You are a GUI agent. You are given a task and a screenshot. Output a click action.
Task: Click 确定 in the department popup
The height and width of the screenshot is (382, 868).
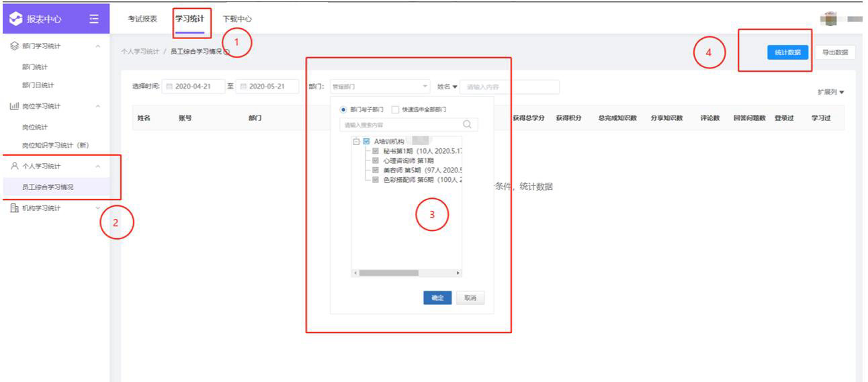pyautogui.click(x=437, y=298)
